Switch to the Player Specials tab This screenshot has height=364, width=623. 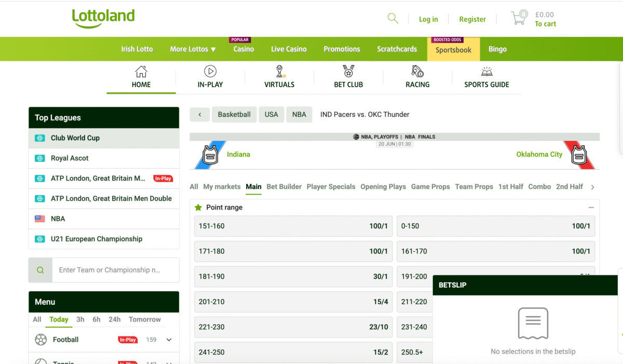331,187
